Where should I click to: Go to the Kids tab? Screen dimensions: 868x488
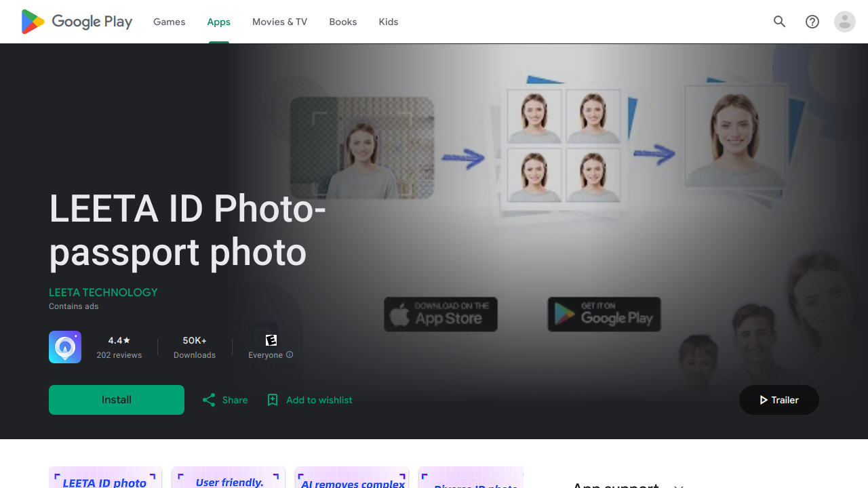click(388, 22)
